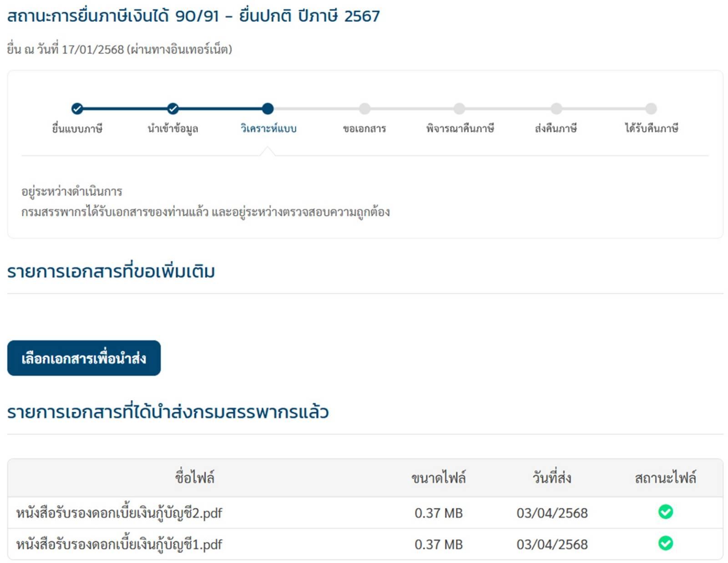Click the ขอเอกสาร step dot

(364, 108)
